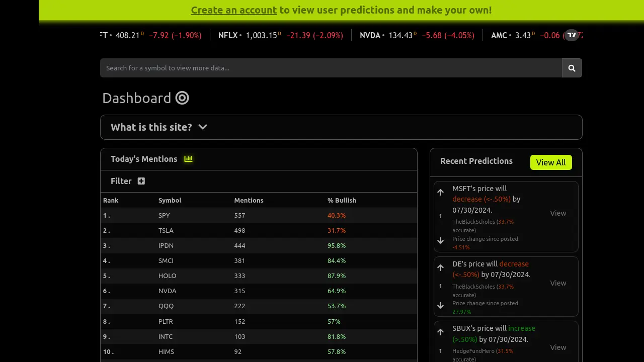Sort by the Symbol column header

point(170,200)
